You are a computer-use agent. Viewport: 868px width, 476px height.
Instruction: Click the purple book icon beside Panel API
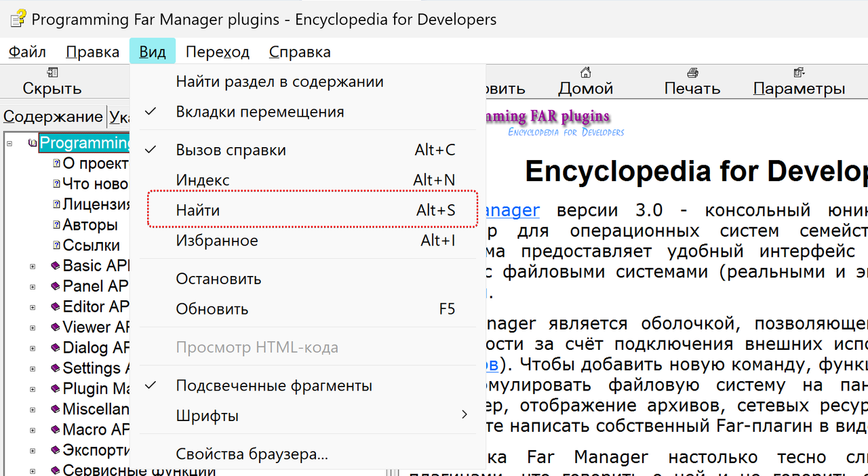click(56, 286)
